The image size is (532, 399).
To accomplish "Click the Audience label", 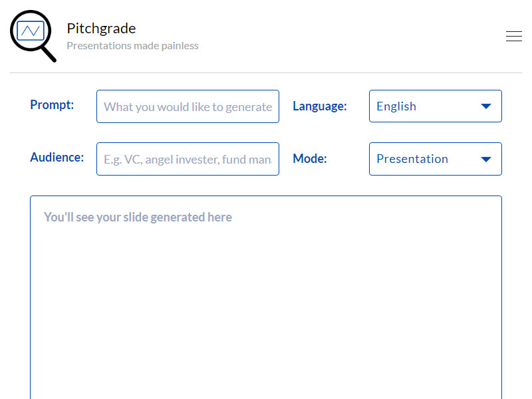I will (x=57, y=157).
